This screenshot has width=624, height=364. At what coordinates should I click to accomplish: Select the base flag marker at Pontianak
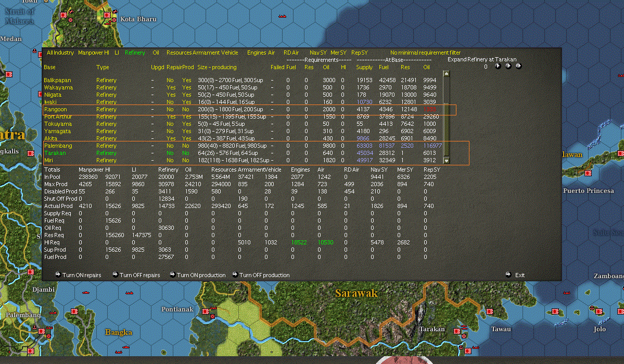206,311
